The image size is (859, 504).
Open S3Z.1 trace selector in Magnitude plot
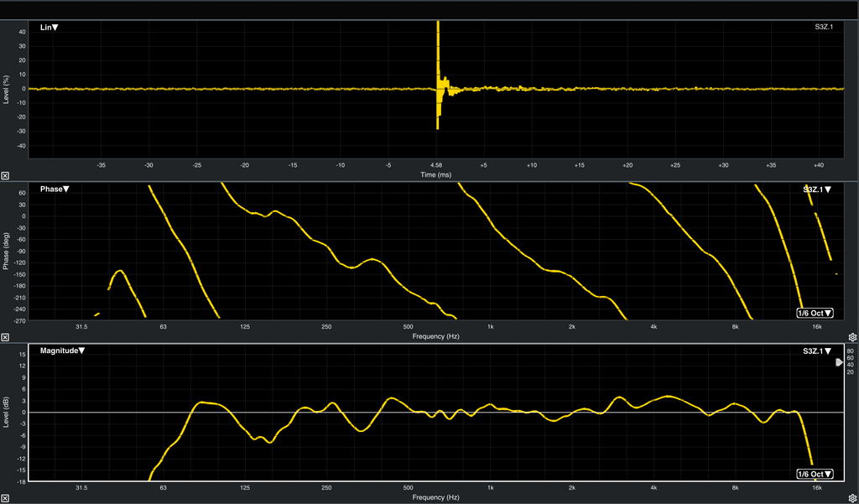pyautogui.click(x=817, y=351)
